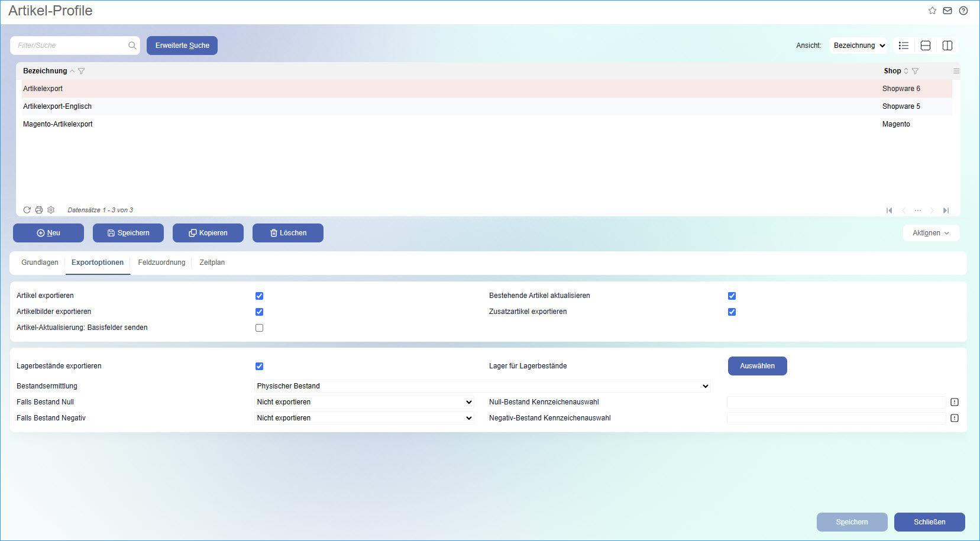Focus Null-Bestand Kennzeichenauswahl input field

pos(836,402)
